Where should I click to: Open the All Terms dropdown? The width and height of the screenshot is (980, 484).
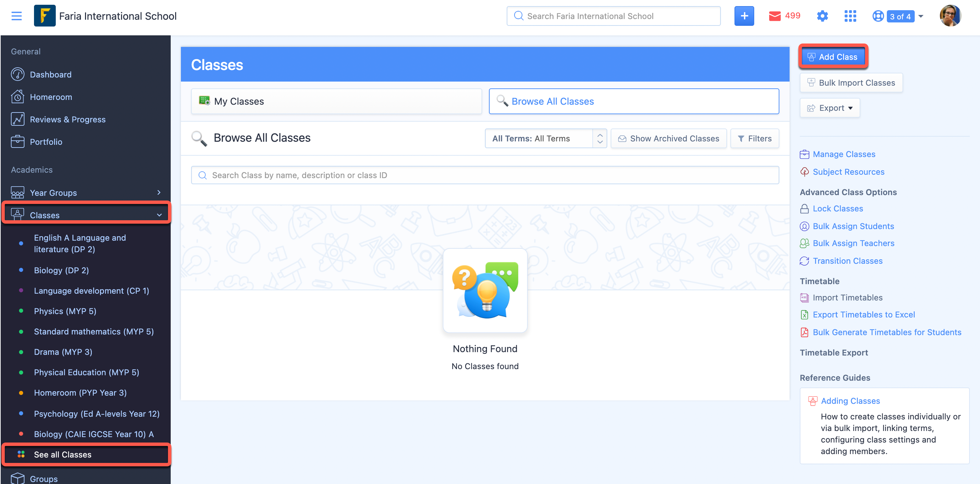pyautogui.click(x=545, y=138)
